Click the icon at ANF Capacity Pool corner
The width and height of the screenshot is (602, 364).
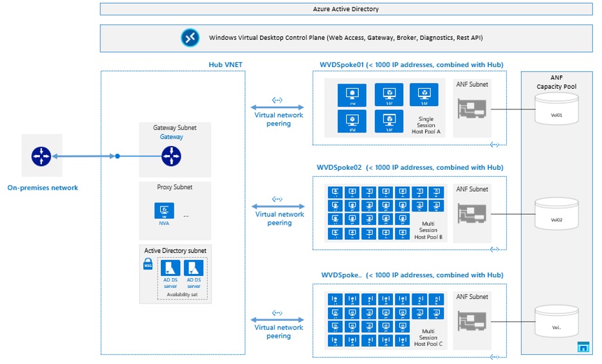point(583,347)
